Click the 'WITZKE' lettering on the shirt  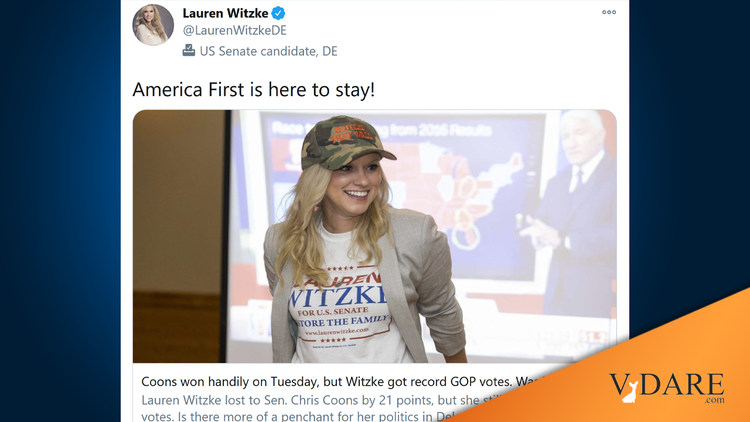(337, 296)
